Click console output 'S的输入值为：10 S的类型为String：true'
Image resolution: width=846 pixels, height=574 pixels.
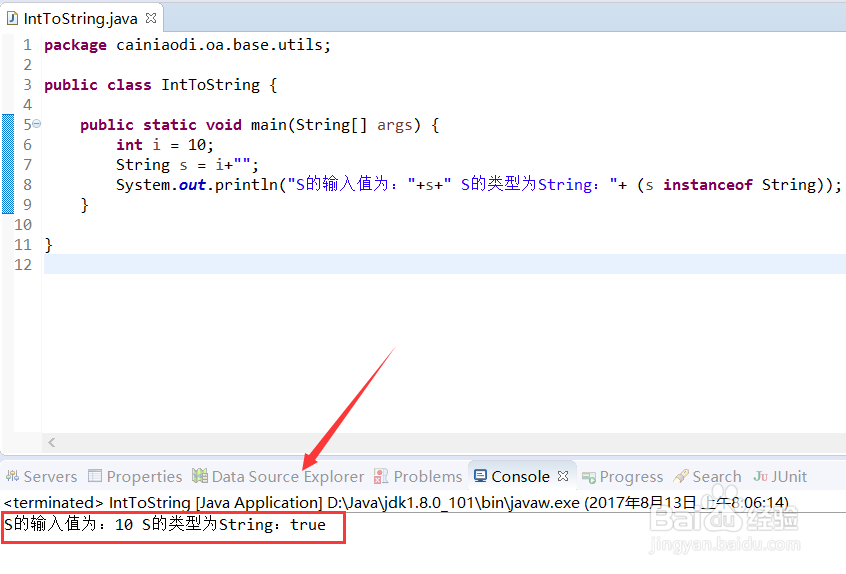pyautogui.click(x=165, y=524)
